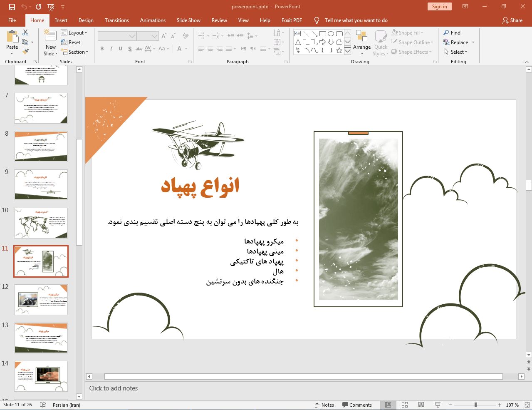Open the Select dropdown in Editing
The height and width of the screenshot is (410, 532).
(x=456, y=52)
